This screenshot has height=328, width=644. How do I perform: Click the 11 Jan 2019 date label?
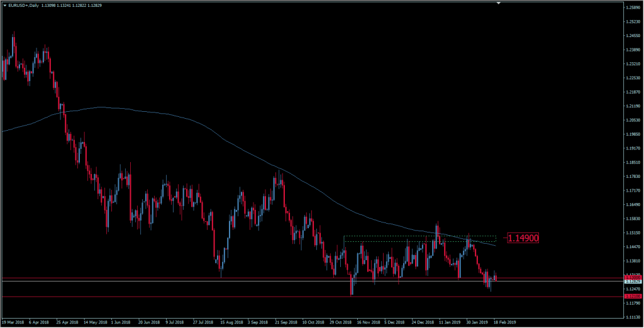(449, 323)
